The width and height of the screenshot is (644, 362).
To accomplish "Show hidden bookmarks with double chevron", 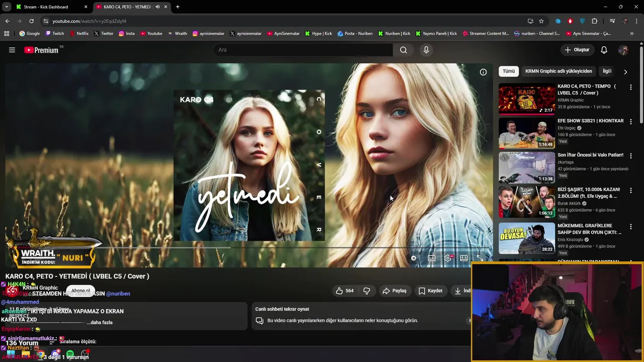I will click(x=631, y=34).
